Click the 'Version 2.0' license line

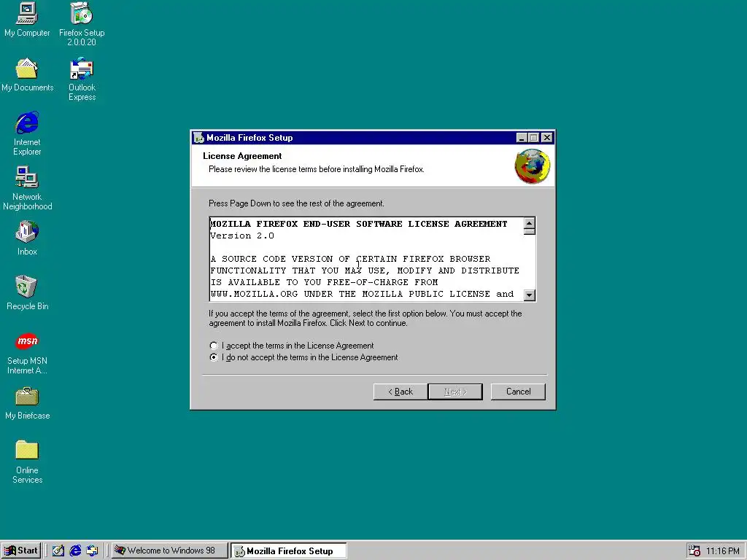242,236
